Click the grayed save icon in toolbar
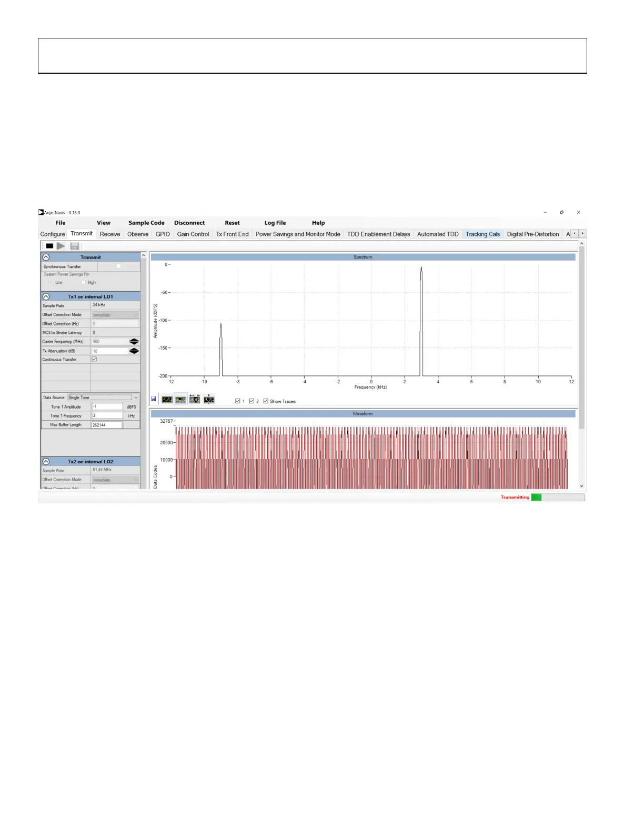Screen dimensions: 644x834 pos(74,246)
